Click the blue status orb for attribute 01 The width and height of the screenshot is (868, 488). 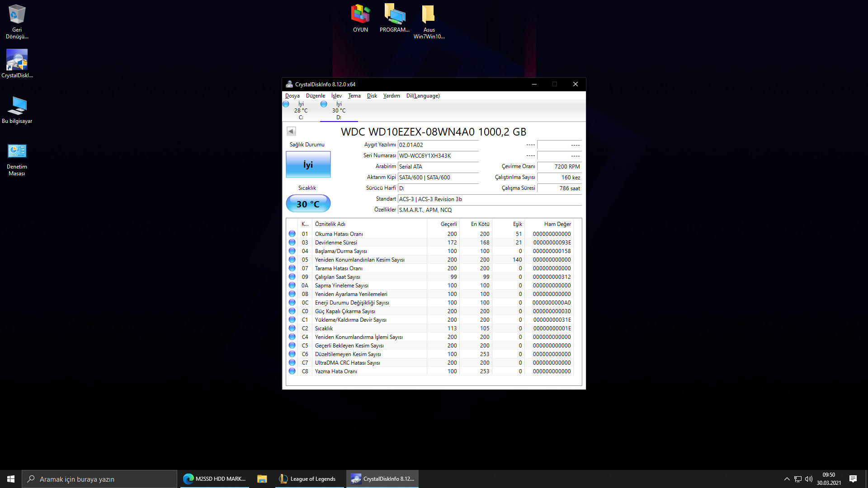(292, 234)
